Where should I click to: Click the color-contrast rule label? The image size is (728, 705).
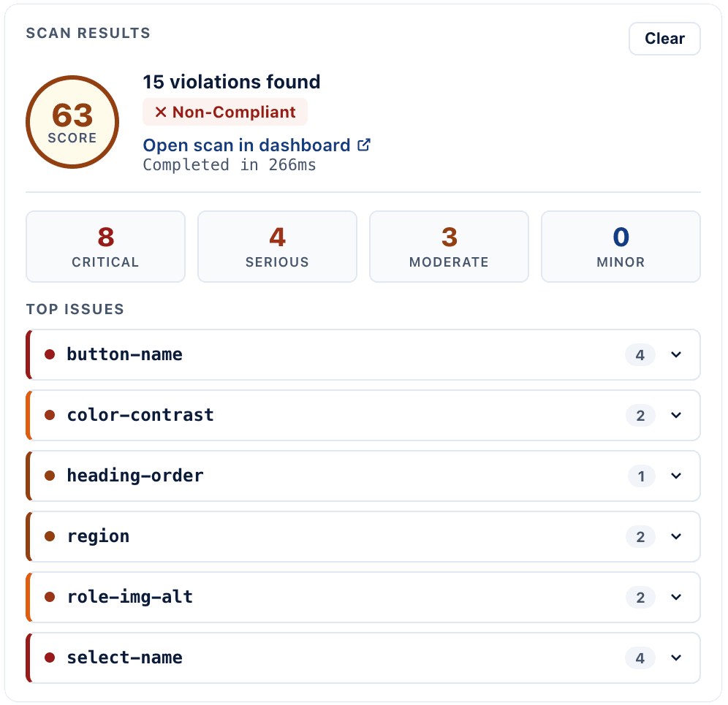click(140, 415)
